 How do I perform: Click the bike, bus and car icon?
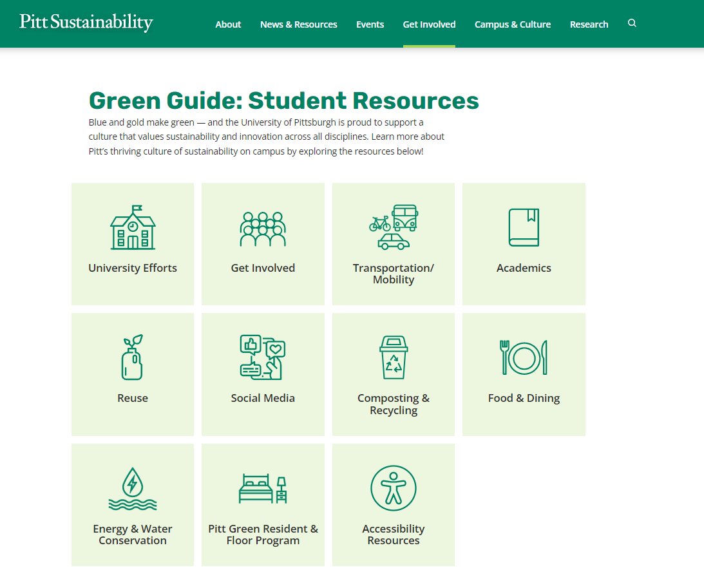(394, 227)
